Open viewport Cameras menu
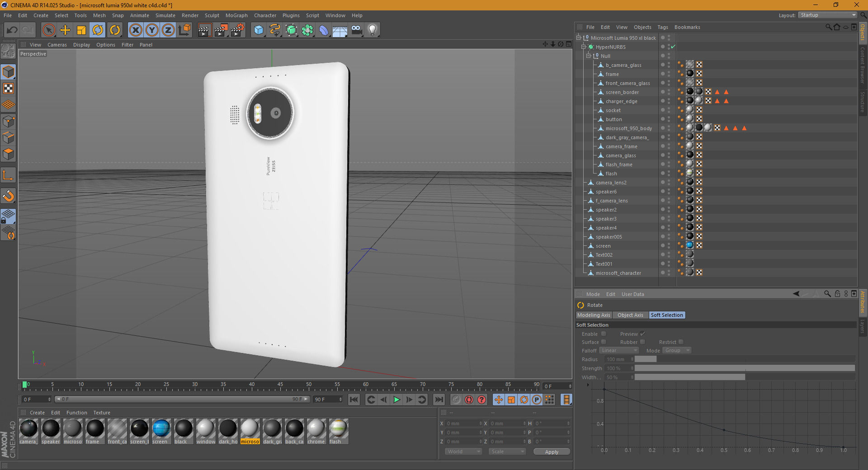Image resolution: width=868 pixels, height=470 pixels. tap(57, 45)
